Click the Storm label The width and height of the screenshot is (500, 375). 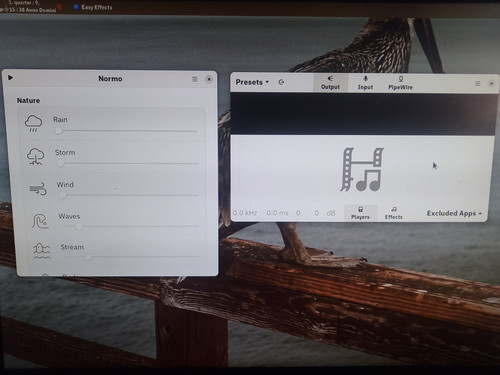coord(65,152)
